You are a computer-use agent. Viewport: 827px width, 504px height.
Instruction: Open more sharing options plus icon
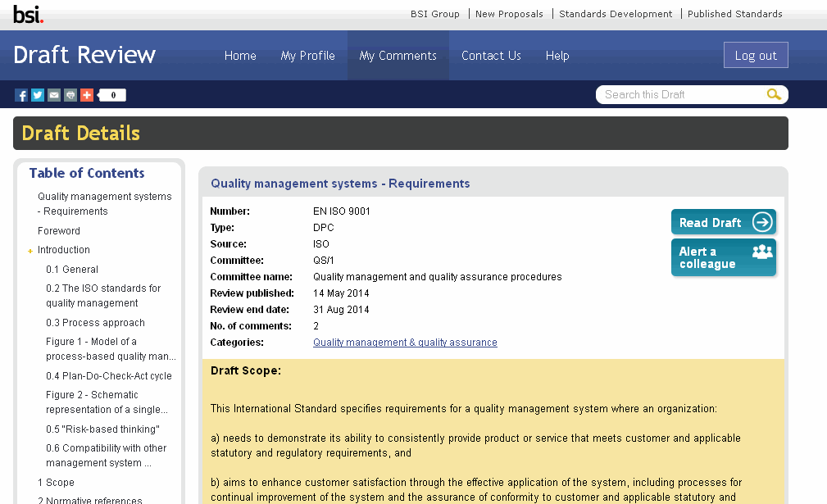pyautogui.click(x=87, y=95)
